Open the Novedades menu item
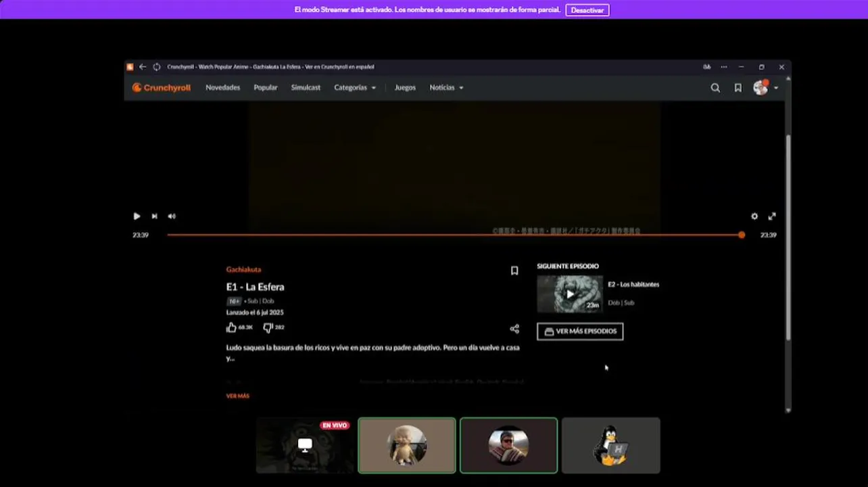Screen dimensions: 868x487 click(x=222, y=87)
